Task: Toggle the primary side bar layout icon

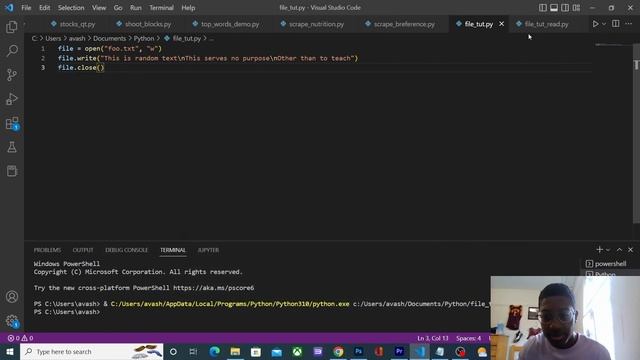Action: pos(542,8)
